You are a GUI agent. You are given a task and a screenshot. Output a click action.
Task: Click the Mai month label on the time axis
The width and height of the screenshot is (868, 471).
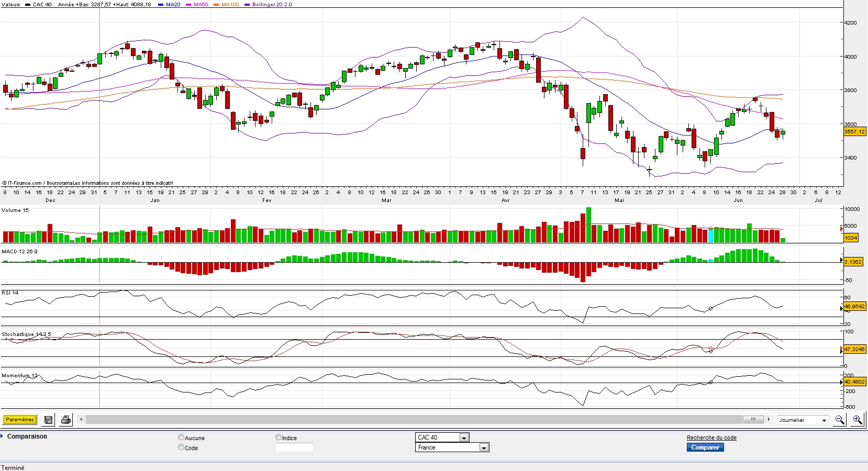619,200
